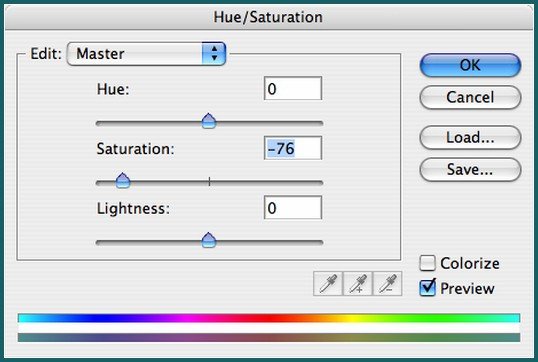Click the upper rainbow color bar
The width and height of the screenshot is (538, 362).
tap(269, 318)
